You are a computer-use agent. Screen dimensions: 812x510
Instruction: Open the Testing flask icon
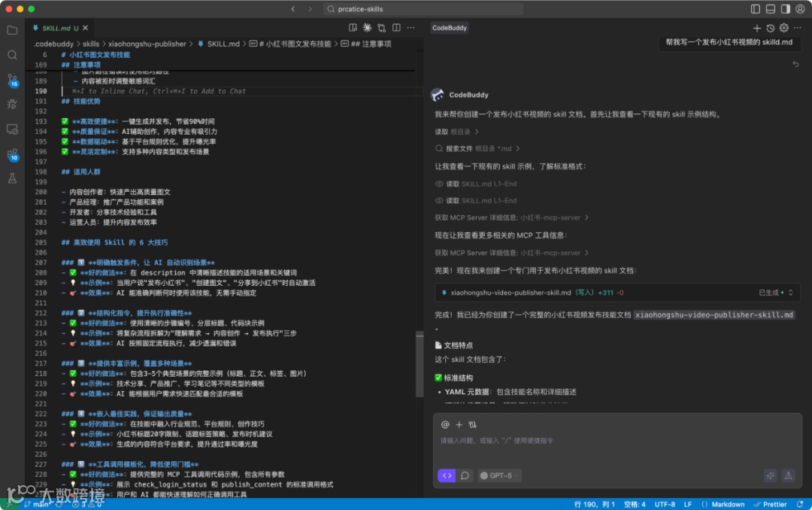pos(12,178)
